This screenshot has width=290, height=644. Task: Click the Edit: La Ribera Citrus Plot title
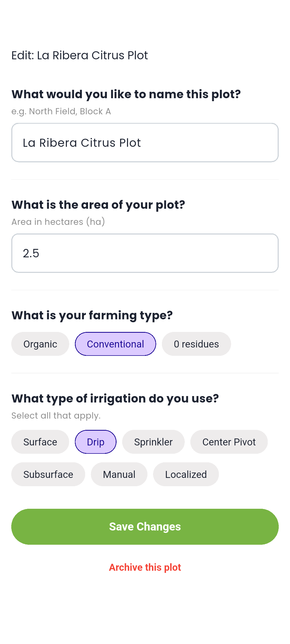[80, 55]
